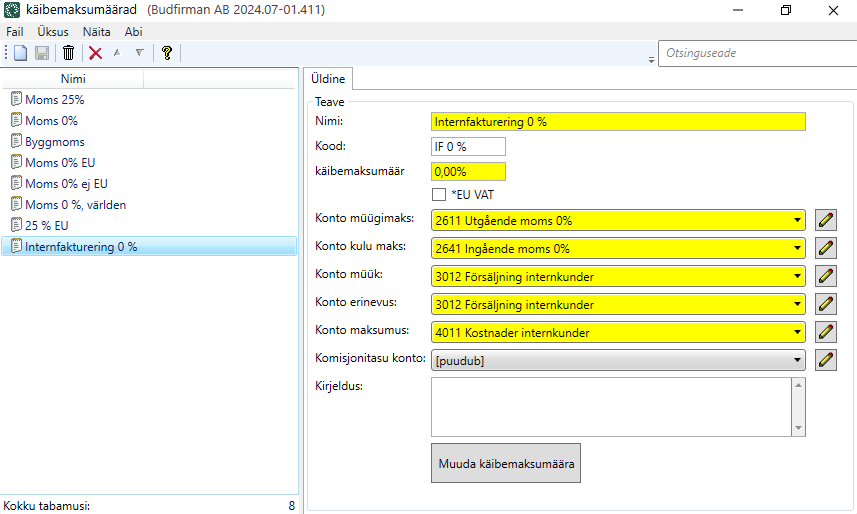Open the Fail menu
Screen dimensions: 857x514
pyautogui.click(x=15, y=32)
